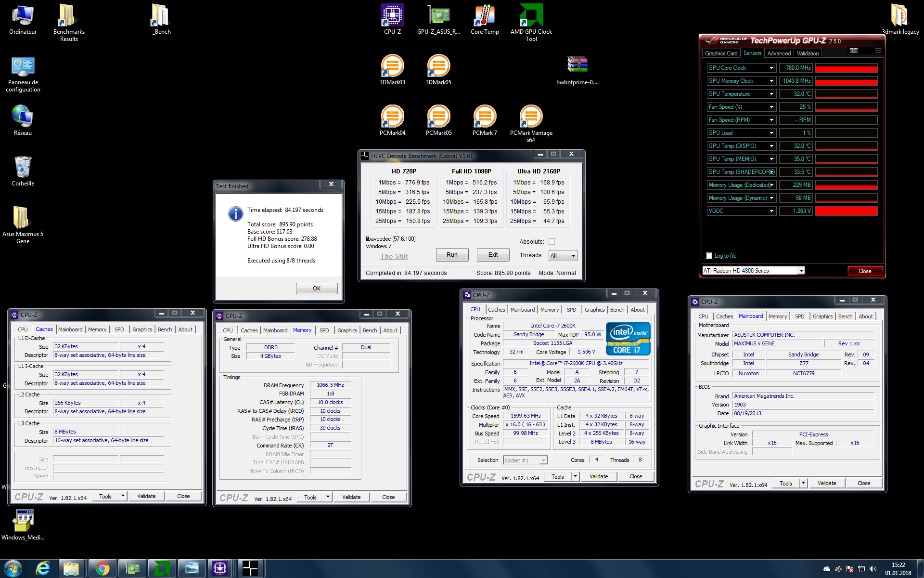Open Windows_Medi... desktop icon

(x=23, y=525)
